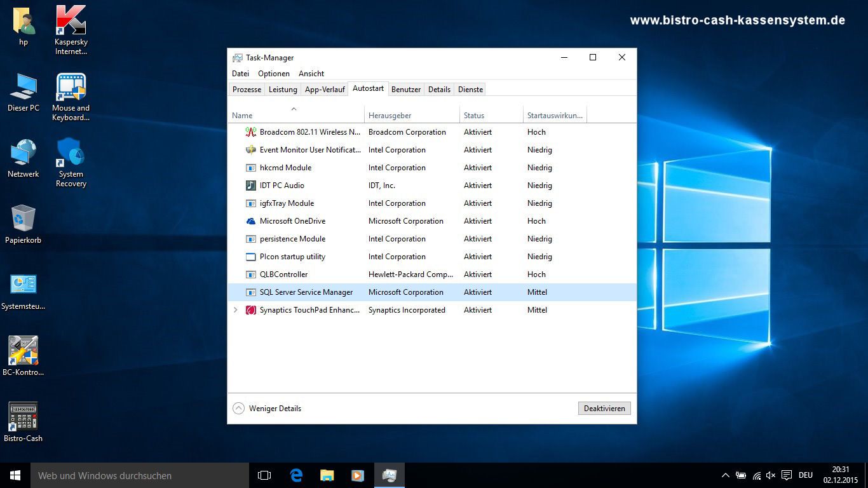Screen dimensions: 868x488
Task: Open Task View in taskbar
Action: point(264,475)
